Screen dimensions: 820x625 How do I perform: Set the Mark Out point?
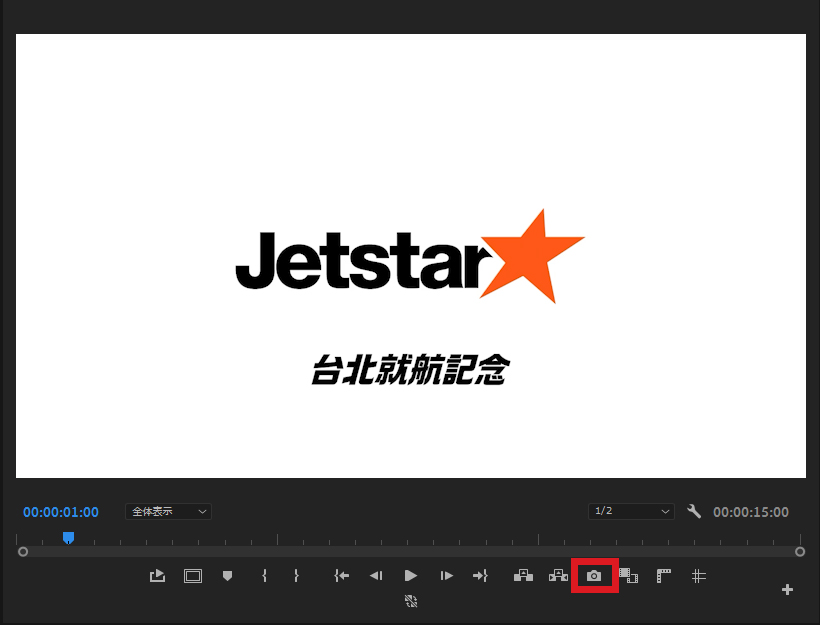296,576
